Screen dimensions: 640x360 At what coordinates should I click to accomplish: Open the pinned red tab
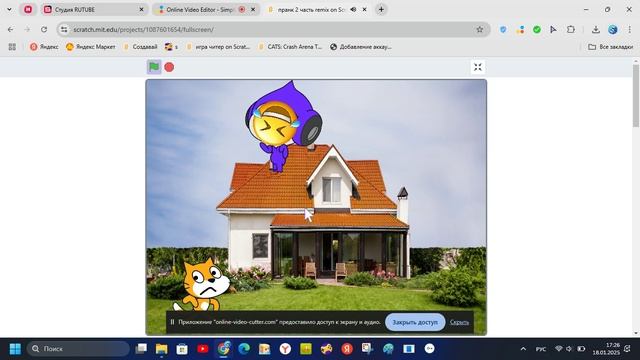(28, 9)
